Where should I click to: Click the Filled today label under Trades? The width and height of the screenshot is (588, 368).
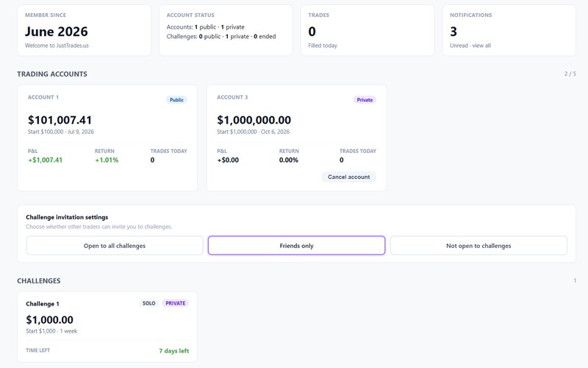[x=323, y=46]
